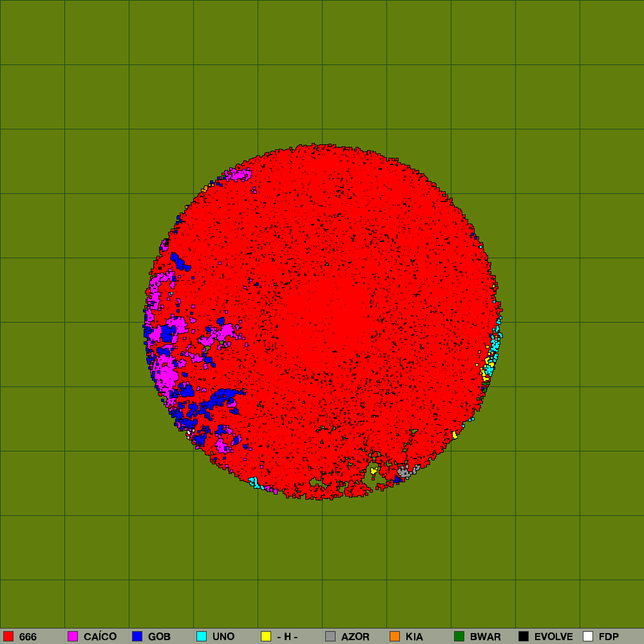Click the orange KIA legend swatch
Image resolution: width=644 pixels, height=644 pixels.
pos(395,636)
